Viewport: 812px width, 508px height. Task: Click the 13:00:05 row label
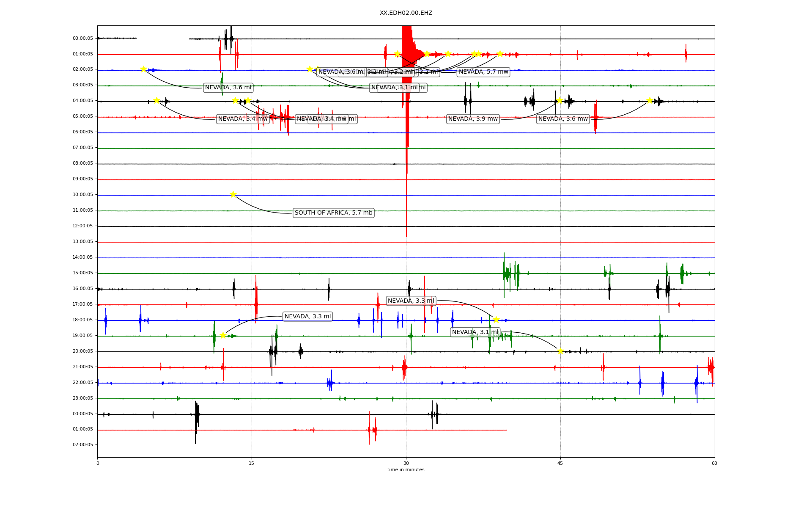[83, 242]
